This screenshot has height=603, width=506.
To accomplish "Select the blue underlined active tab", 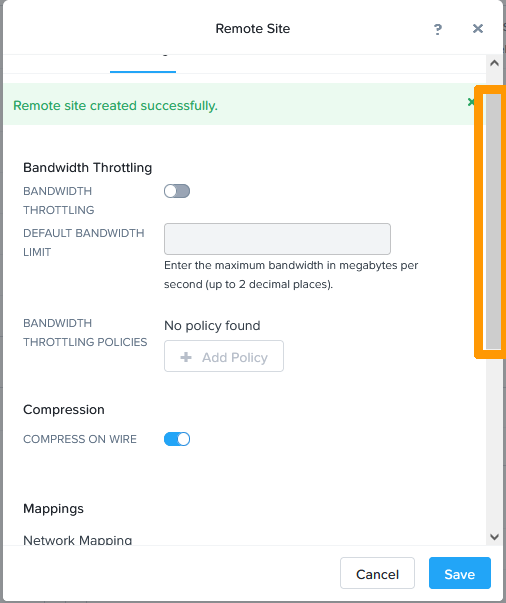I will (x=143, y=64).
